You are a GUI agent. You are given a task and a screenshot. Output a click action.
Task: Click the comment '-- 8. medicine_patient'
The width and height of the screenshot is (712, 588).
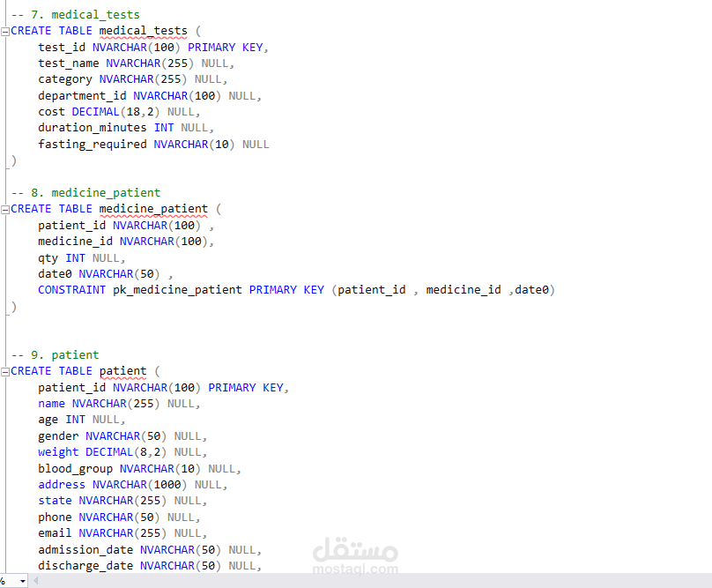tap(85, 193)
